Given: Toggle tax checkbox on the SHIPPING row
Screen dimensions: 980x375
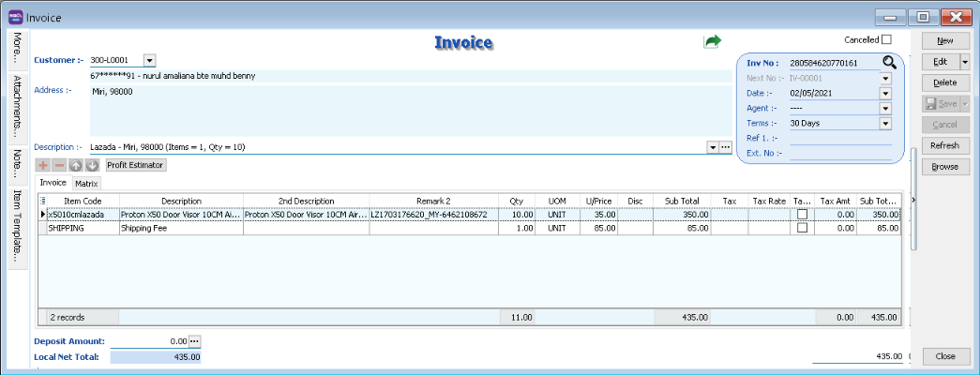Looking at the screenshot, I should [x=801, y=228].
